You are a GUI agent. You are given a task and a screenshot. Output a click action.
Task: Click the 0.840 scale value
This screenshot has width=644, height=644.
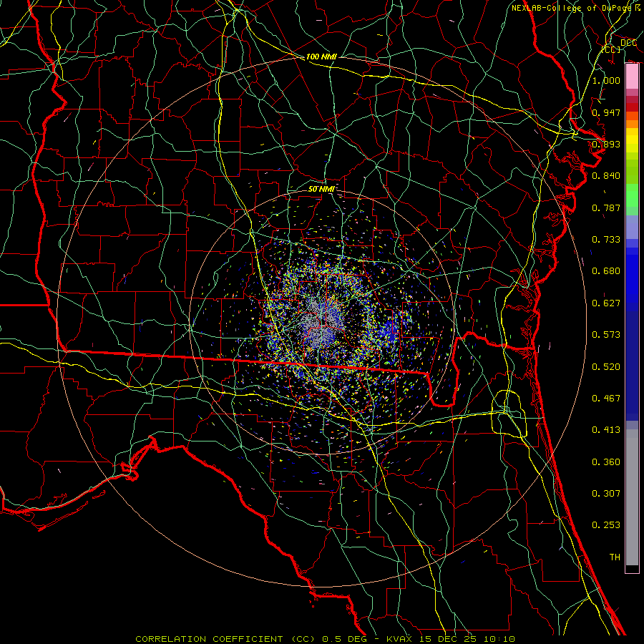(x=606, y=176)
